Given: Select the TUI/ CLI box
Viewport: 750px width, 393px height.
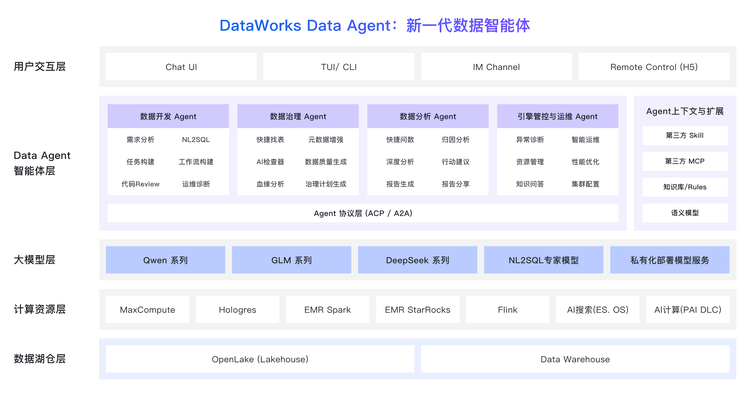Looking at the screenshot, I should pos(339,67).
